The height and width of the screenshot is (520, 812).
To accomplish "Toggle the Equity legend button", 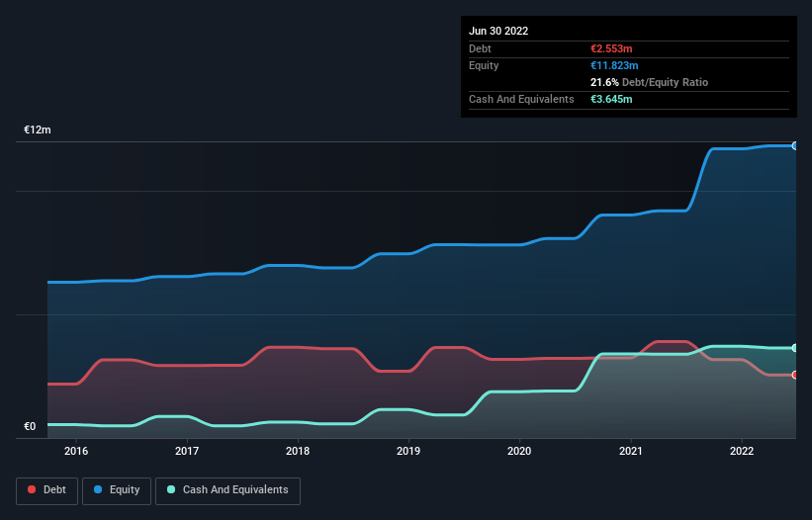I will click(117, 490).
